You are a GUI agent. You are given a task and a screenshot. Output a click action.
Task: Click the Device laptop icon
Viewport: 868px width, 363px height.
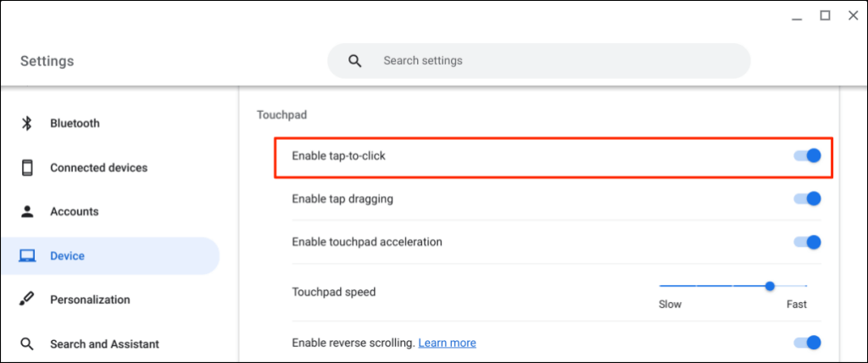tap(27, 256)
